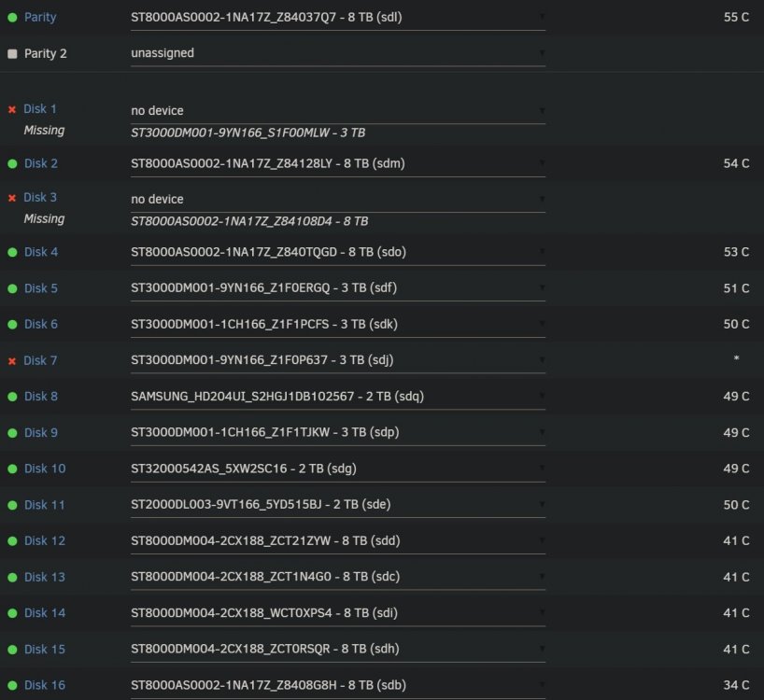Open the Disk 4 details link
The width and height of the screenshot is (764, 700).
41,252
